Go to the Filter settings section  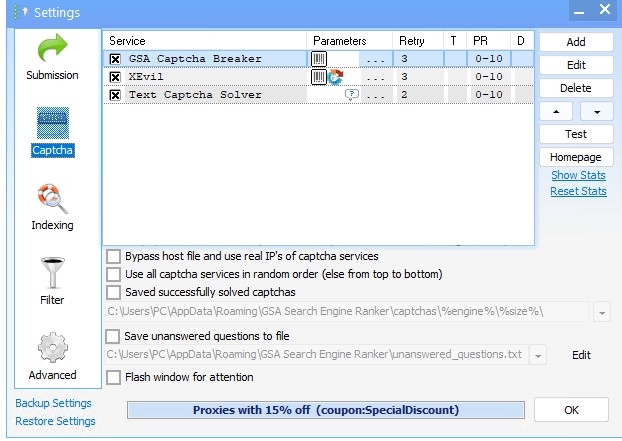(x=52, y=280)
